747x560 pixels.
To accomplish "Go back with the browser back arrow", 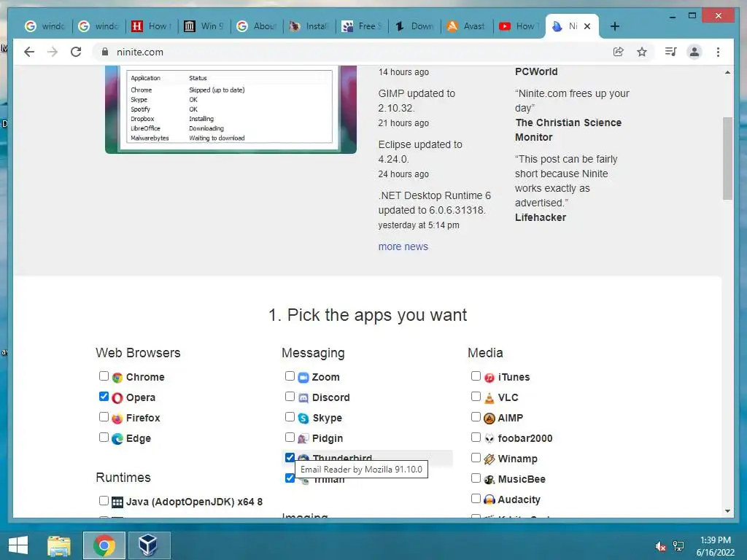I will (29, 52).
